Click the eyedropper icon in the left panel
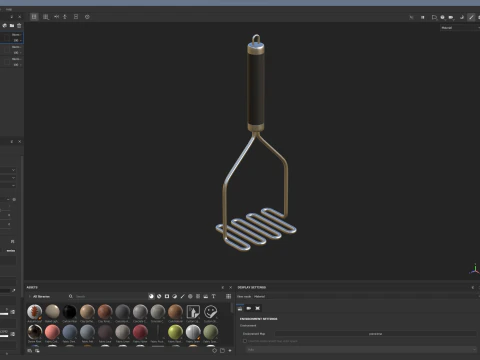This screenshot has width=480, height=360. pos(13,291)
